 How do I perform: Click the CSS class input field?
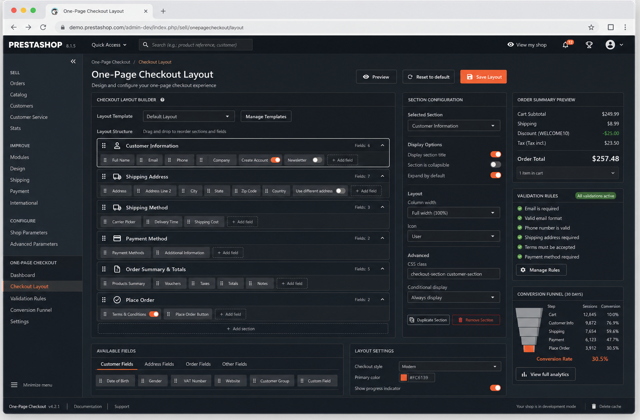click(x=453, y=274)
